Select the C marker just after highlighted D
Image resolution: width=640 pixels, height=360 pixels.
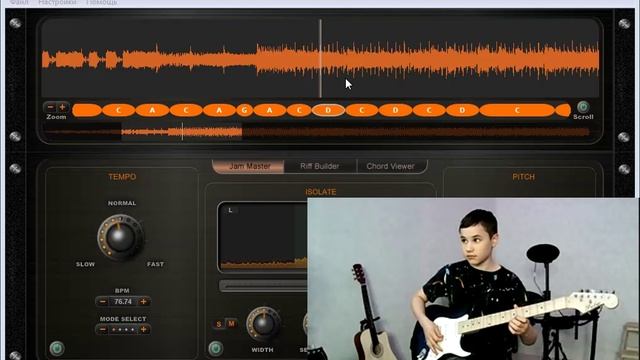[362, 110]
